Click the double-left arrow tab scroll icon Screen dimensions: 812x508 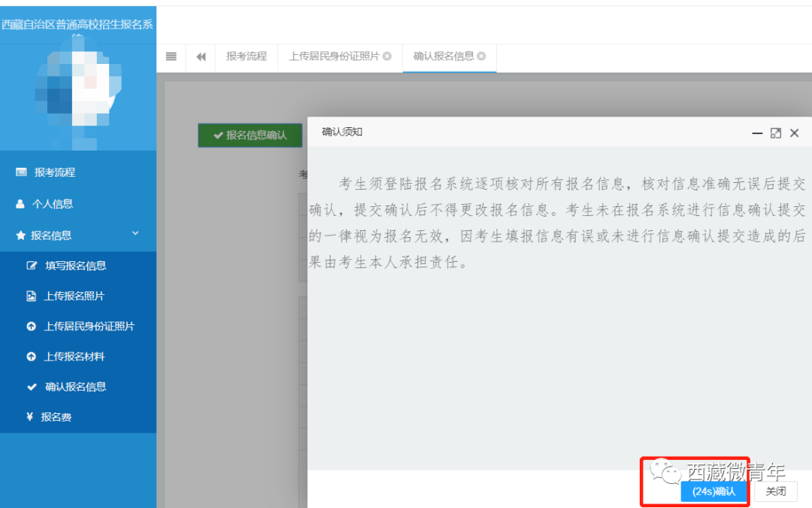(x=201, y=56)
